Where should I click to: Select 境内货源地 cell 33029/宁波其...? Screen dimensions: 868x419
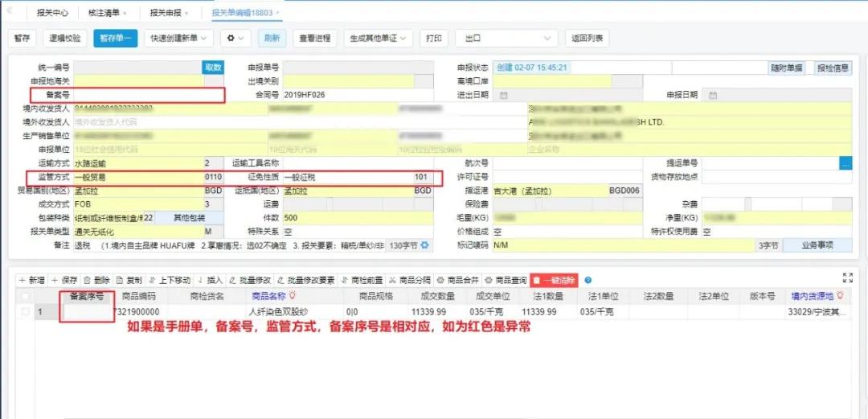coord(819,312)
